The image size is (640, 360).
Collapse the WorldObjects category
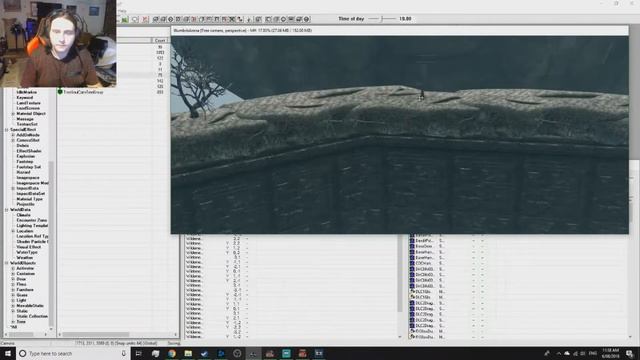point(7,263)
